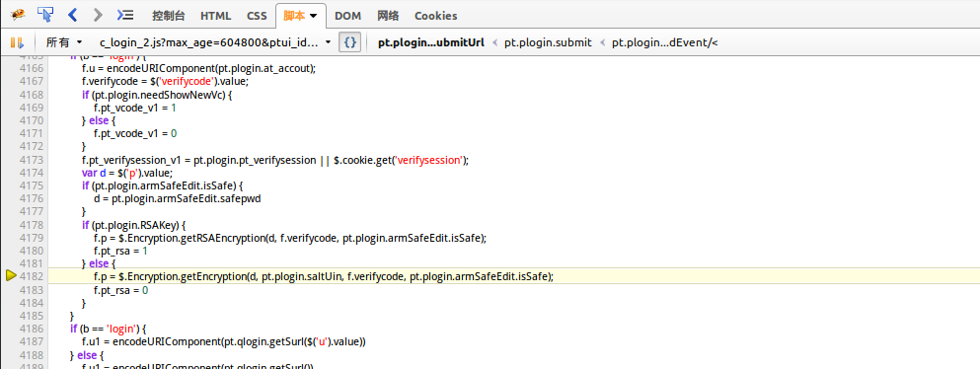Toggle breakpoint at line number 4180
Viewport: 980px width, 369px height.
coord(32,251)
